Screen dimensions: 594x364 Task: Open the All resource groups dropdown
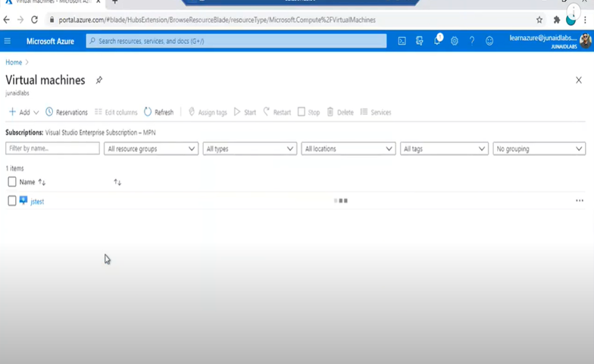pos(152,148)
